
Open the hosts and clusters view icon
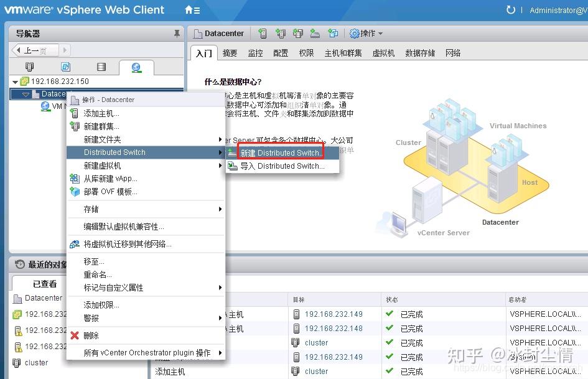(x=29, y=67)
